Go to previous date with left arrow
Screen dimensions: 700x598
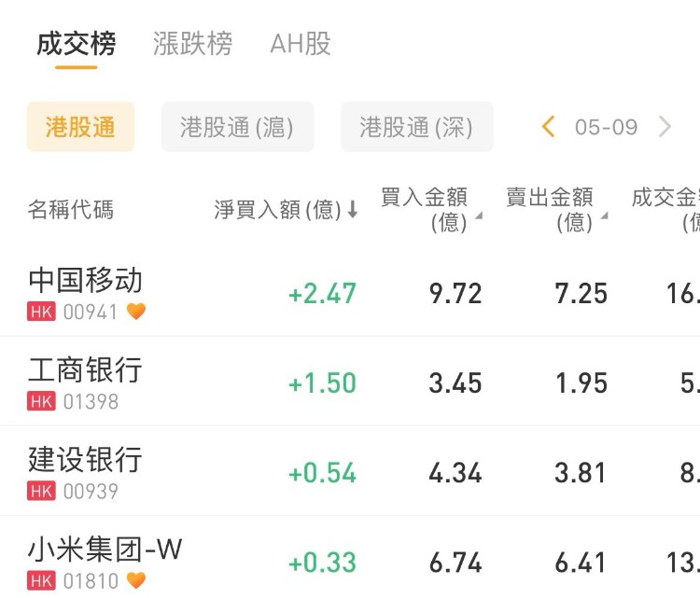point(549,127)
